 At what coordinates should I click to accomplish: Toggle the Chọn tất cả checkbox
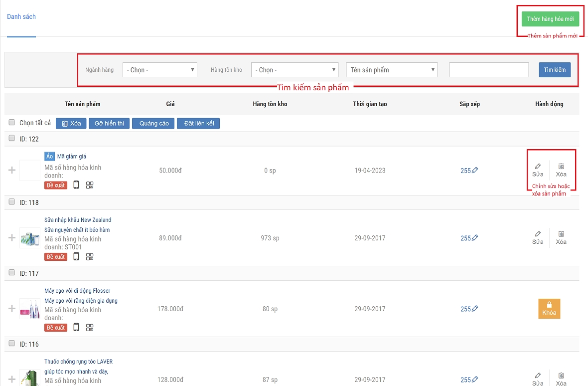[x=12, y=123]
